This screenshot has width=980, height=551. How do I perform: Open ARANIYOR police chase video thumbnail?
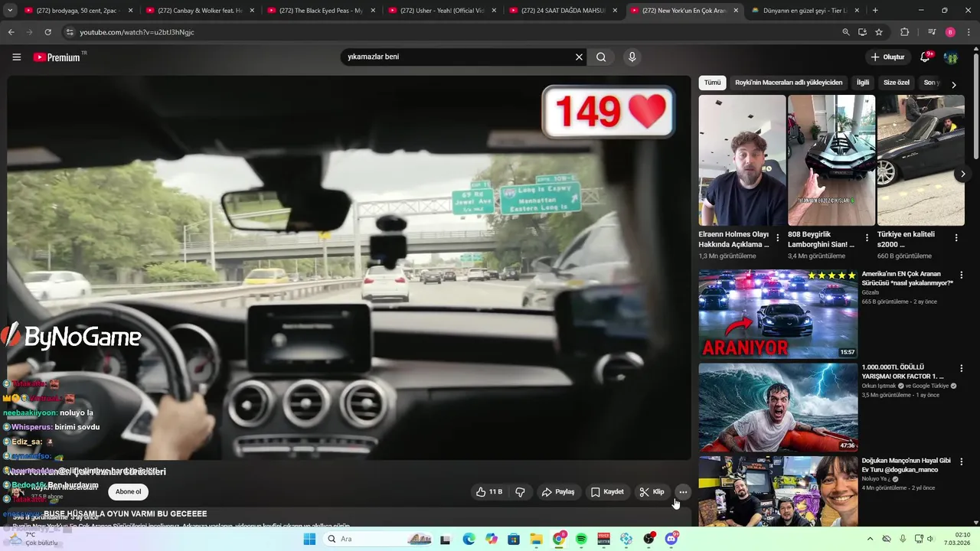[778, 314]
